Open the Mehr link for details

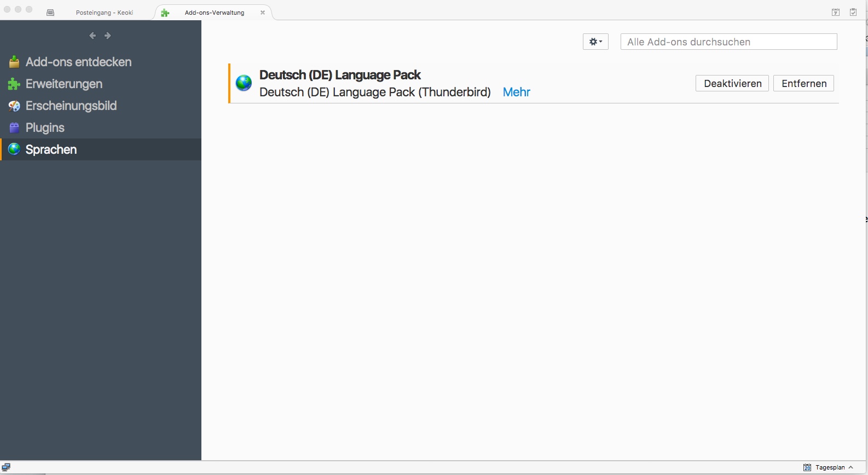pos(517,92)
